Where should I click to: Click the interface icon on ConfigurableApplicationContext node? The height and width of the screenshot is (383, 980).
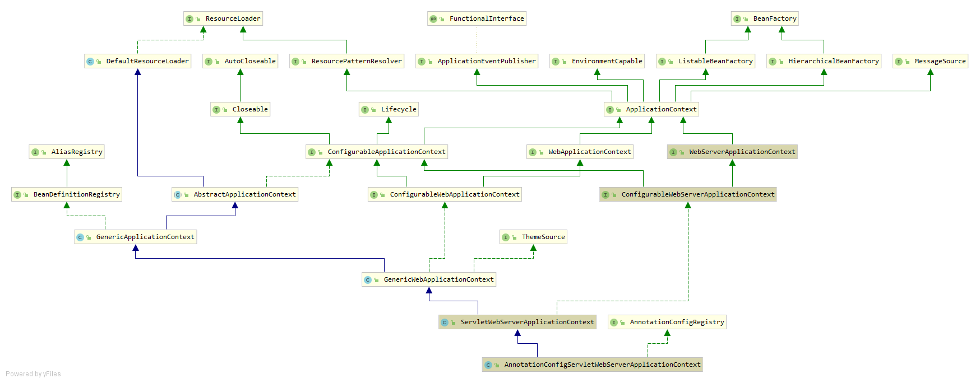point(312,152)
